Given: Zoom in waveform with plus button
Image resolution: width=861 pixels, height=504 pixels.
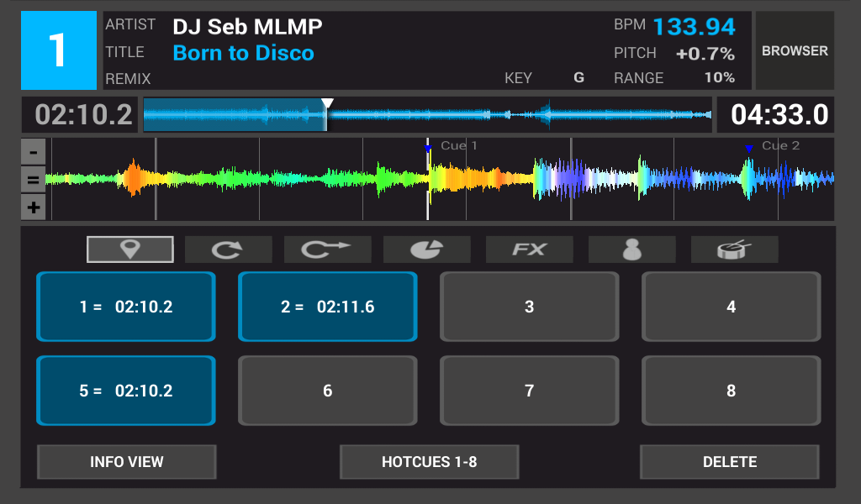Looking at the screenshot, I should 33,207.
